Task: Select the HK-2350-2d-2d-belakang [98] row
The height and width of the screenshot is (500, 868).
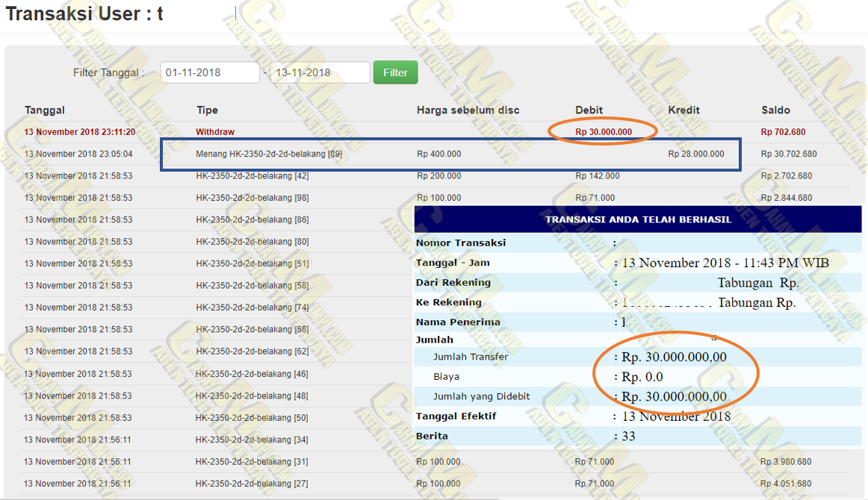Action: [252, 198]
